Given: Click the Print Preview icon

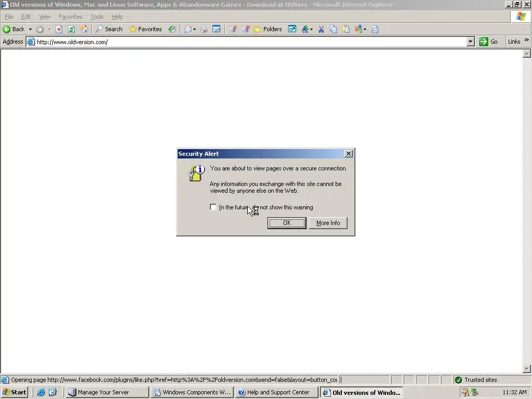Looking at the screenshot, I should (x=375, y=29).
